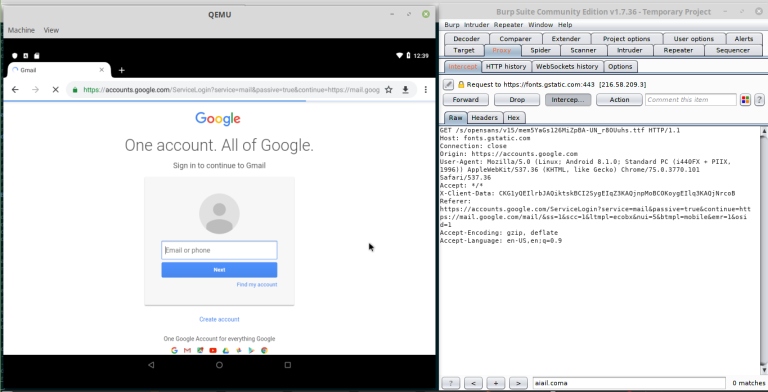Viewport: 768px width, 392px height.
Task: Open the Window menu in Burp
Action: [540, 25]
